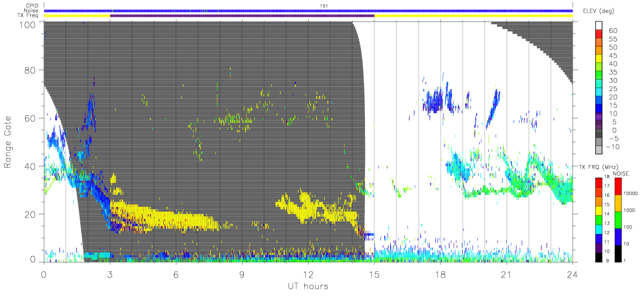Click 20 on the Range Gate axis

coord(29,215)
